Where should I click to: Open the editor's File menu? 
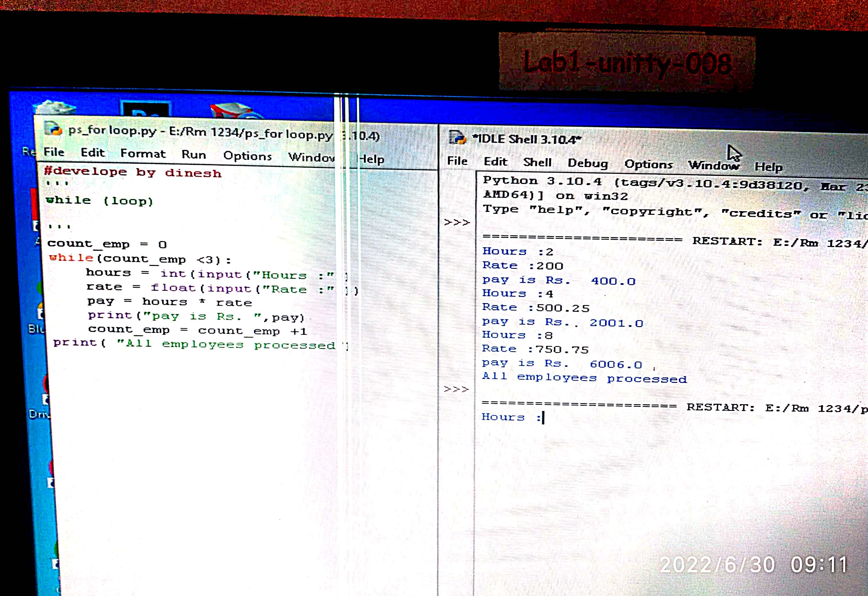(x=54, y=152)
